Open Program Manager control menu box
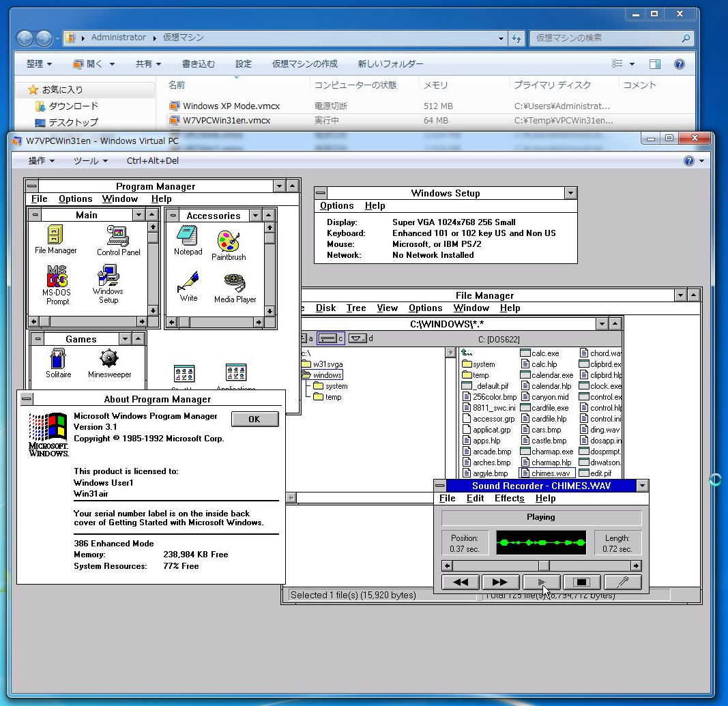Image resolution: width=728 pixels, height=706 pixels. tap(31, 186)
